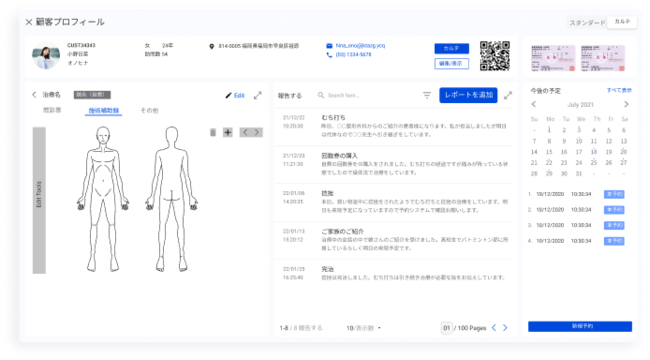This screenshot has height=360, width=650.
Task: Switch to the カルテ view toggle at top right
Action: pyautogui.click(x=622, y=22)
